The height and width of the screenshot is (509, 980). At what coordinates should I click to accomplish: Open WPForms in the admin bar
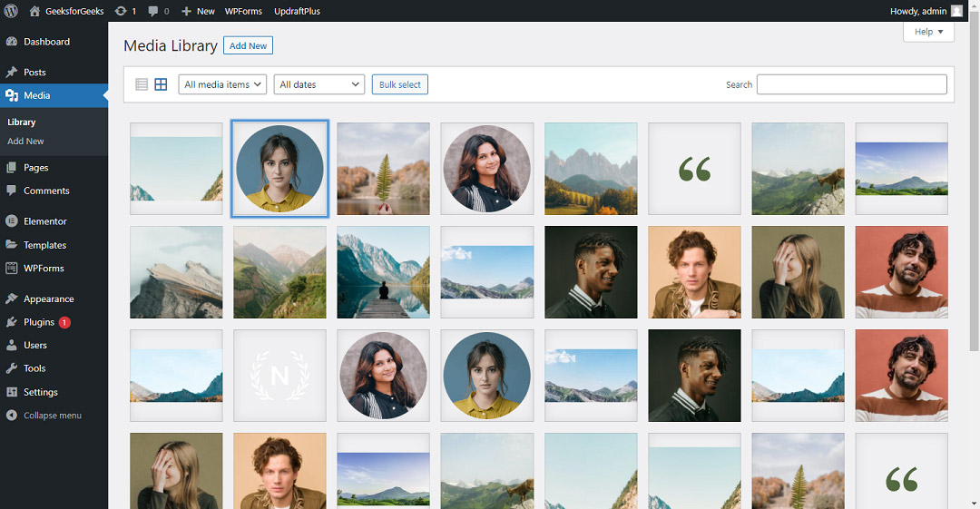pyautogui.click(x=243, y=11)
